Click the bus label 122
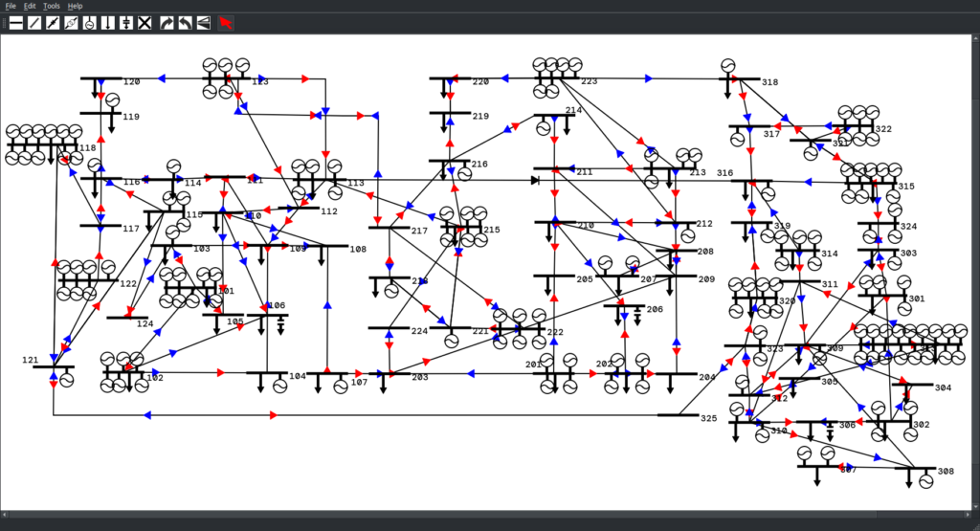This screenshot has height=531, width=980. click(x=128, y=283)
